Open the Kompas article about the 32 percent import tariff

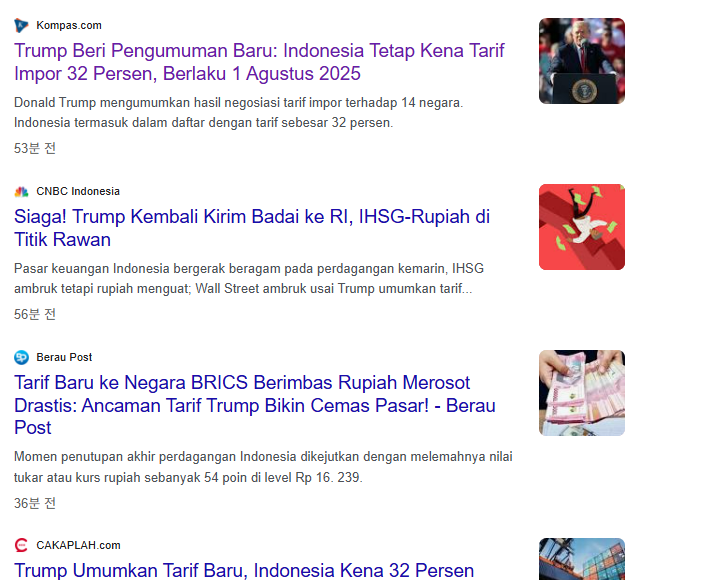(x=259, y=62)
